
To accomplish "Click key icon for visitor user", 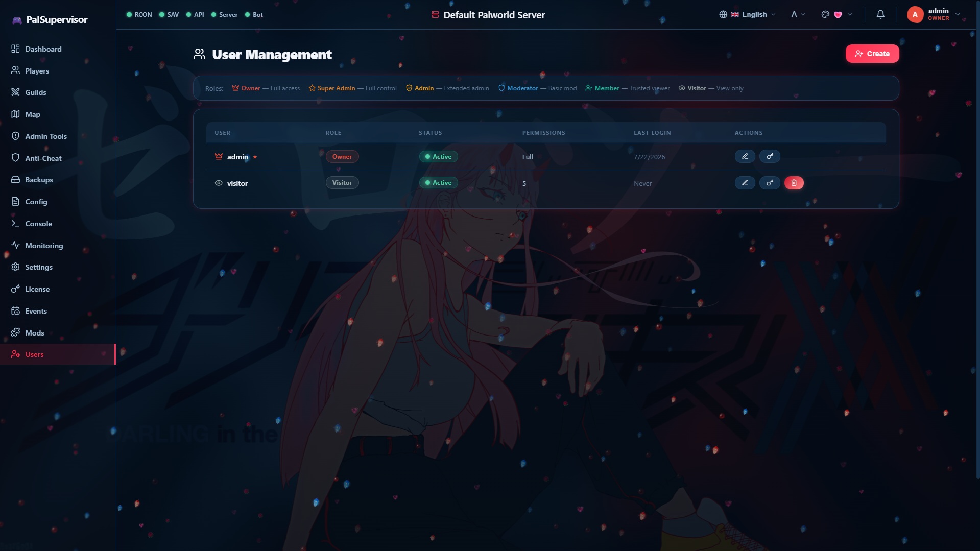I will [770, 183].
